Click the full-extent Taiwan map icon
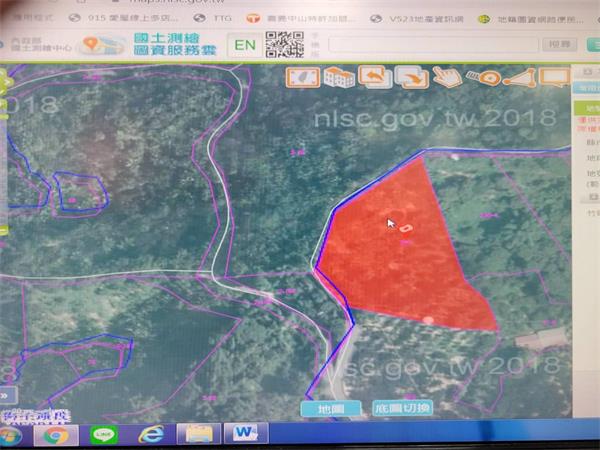 [x=303, y=78]
